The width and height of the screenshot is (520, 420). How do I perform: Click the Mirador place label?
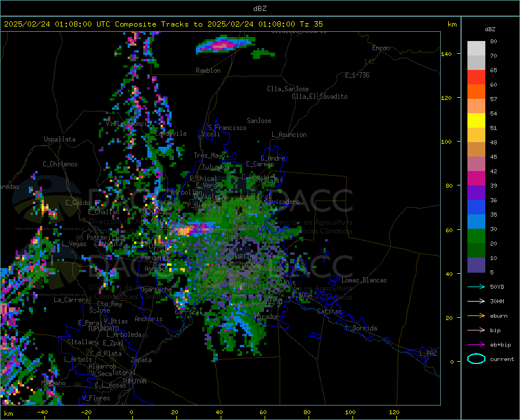(266, 317)
